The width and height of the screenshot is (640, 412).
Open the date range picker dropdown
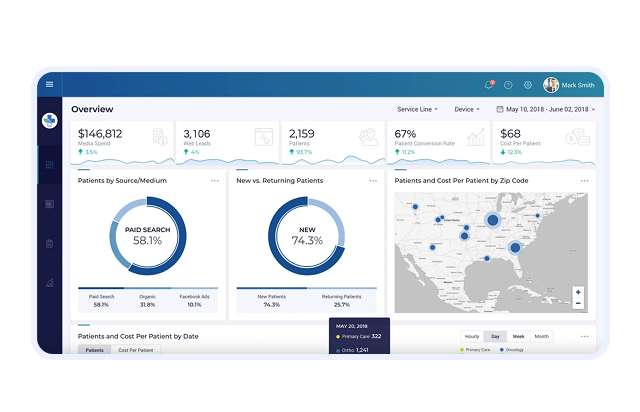550,109
